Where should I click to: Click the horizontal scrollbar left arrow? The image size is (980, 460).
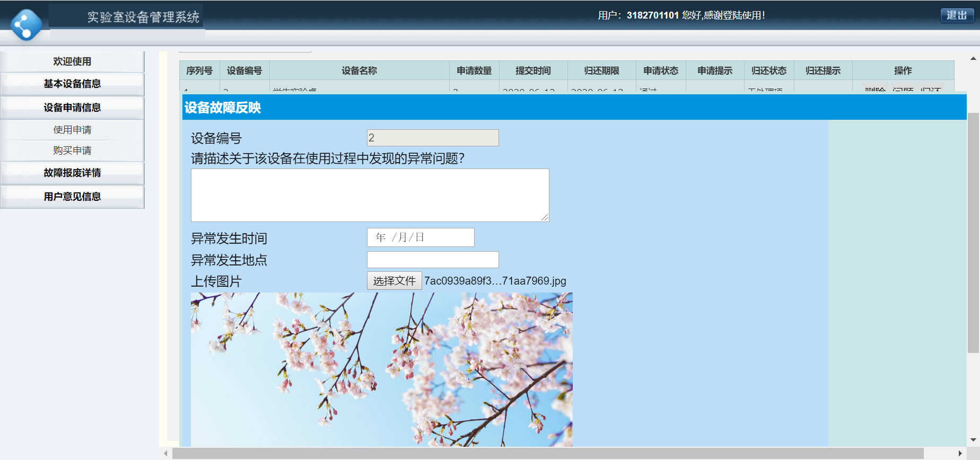click(x=165, y=454)
